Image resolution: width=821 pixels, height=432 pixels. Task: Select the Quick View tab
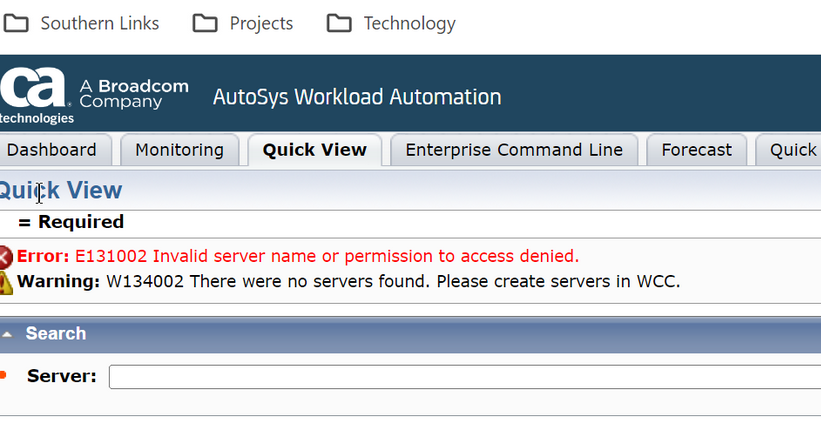[314, 150]
